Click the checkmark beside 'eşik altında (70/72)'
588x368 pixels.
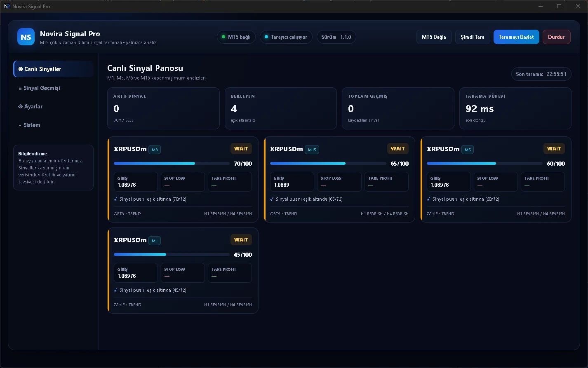coord(115,199)
